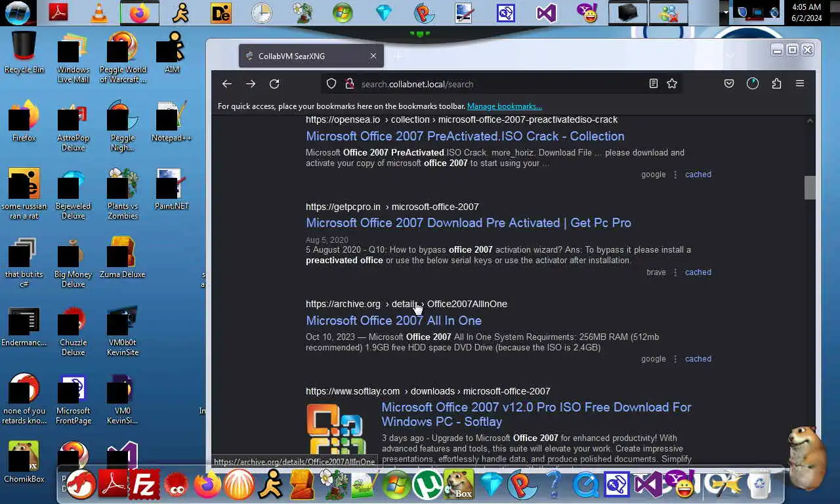The image size is (840, 504).
Task: Select the Notepad++ desktop shortcut
Action: pos(172,121)
